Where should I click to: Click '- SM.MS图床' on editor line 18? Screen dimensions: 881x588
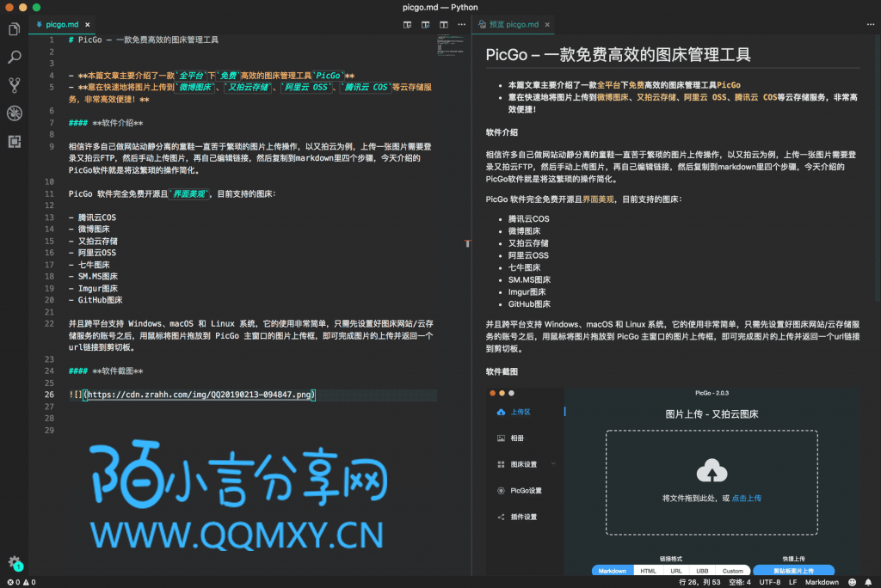pyautogui.click(x=93, y=276)
